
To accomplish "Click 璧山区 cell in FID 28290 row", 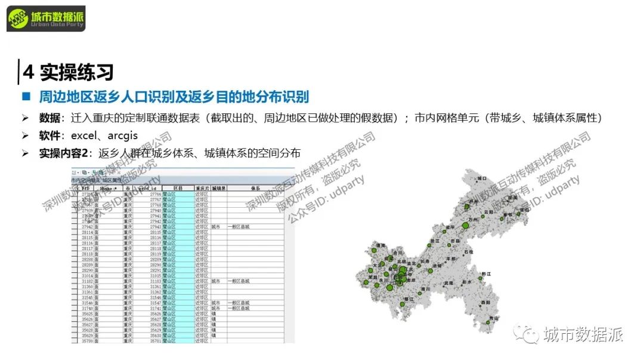I will [178, 270].
